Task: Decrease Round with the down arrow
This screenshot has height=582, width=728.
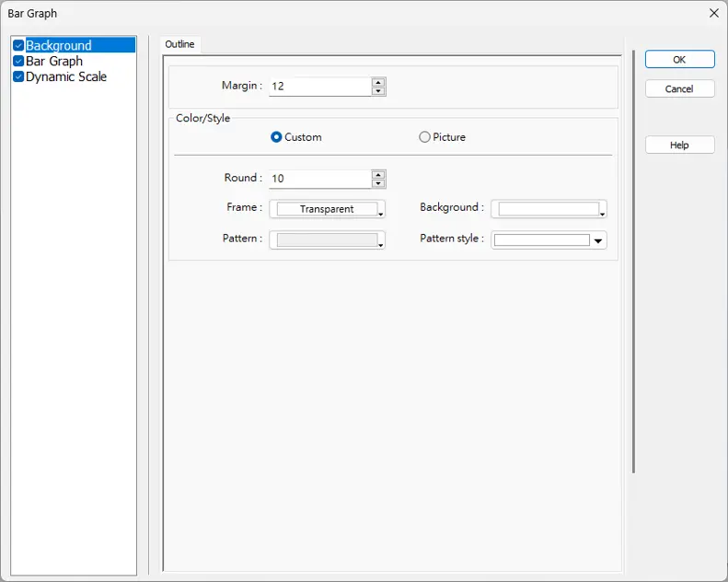Action: [x=378, y=183]
